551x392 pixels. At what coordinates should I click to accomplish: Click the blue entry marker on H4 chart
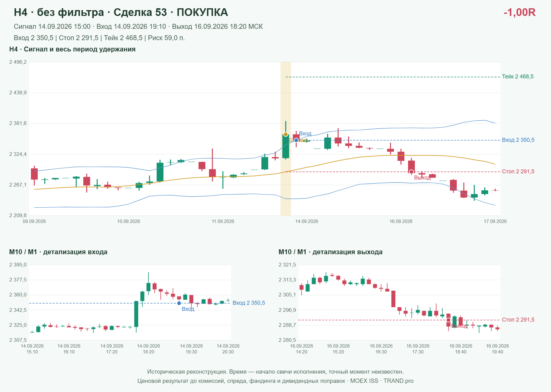coord(296,140)
